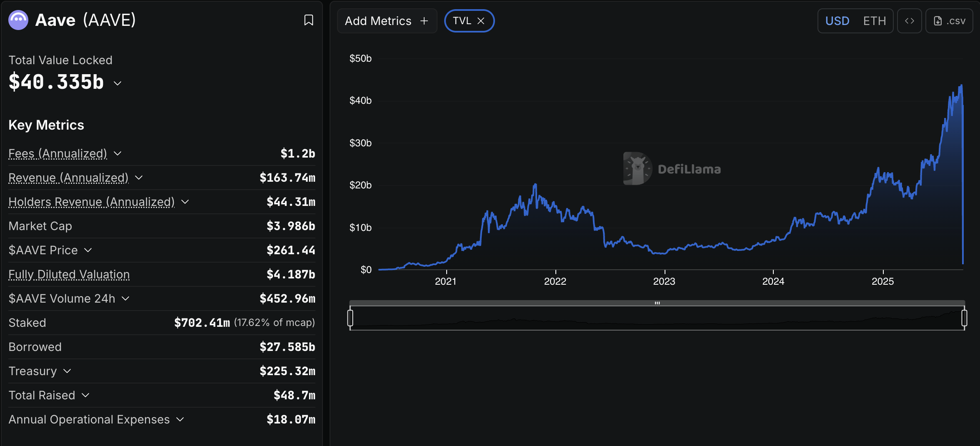
Task: Select the TVL metric chip
Action: [x=464, y=20]
